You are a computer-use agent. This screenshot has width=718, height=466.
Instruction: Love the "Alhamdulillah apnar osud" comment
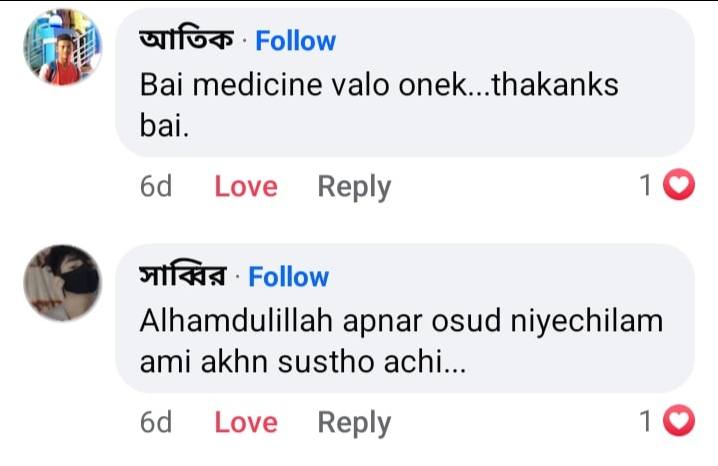(246, 422)
